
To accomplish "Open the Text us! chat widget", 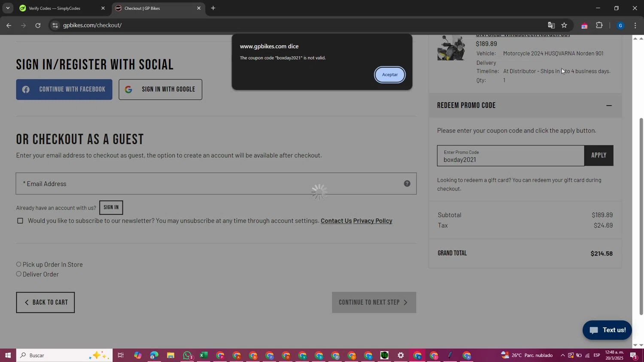I will click(607, 330).
